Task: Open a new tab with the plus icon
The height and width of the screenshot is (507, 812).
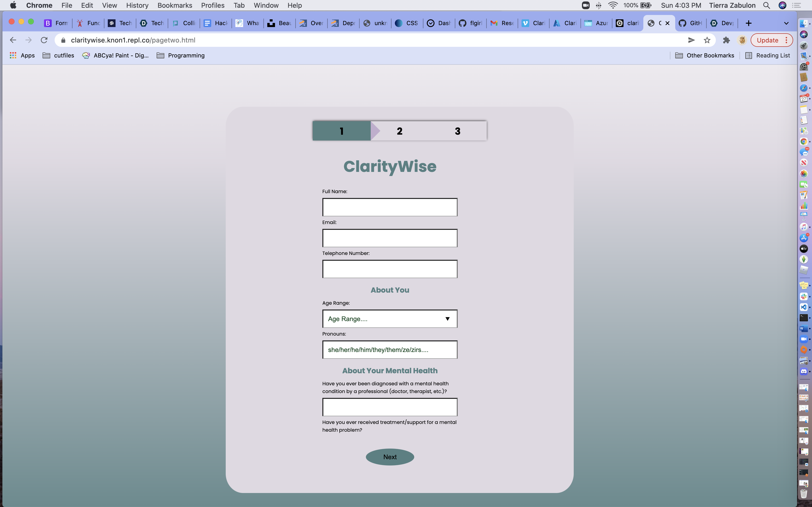Action: (x=748, y=23)
